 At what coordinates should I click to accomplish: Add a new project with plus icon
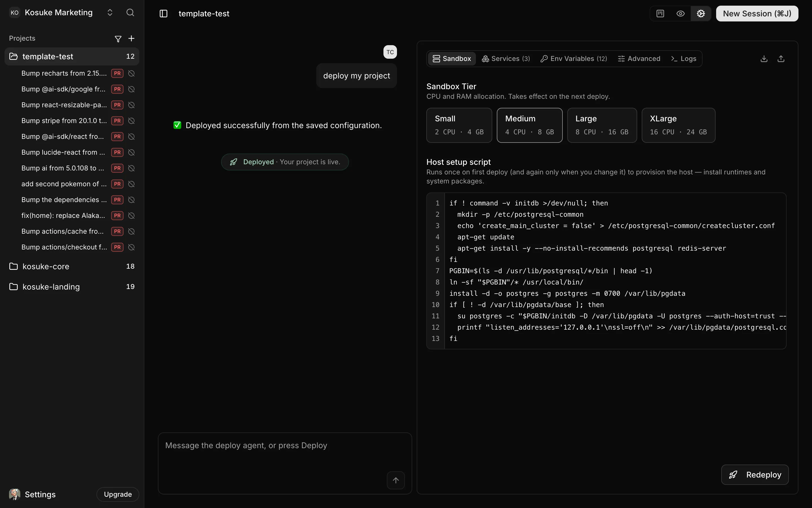[x=132, y=39]
